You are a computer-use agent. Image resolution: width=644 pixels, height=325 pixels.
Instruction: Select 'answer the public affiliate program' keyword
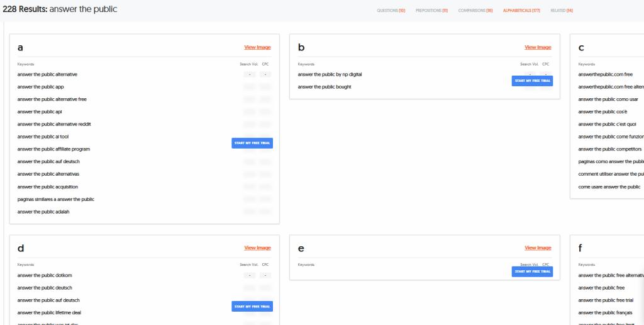[x=53, y=149]
